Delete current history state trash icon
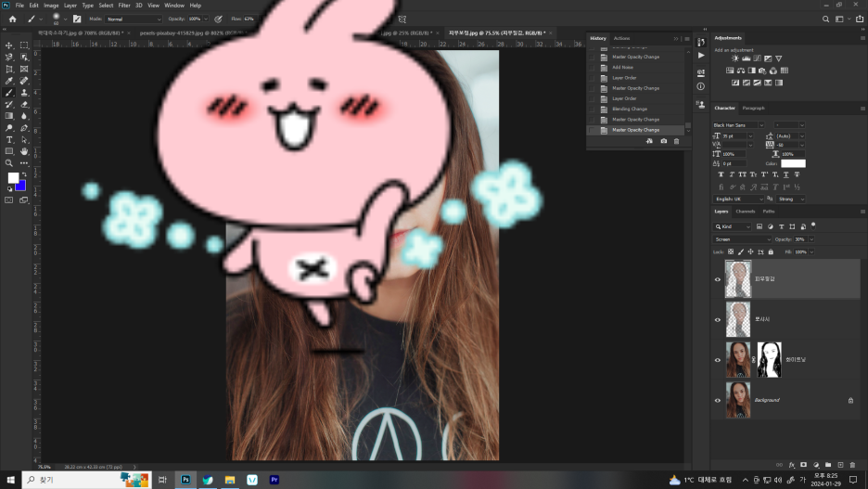868x489 pixels. coord(676,141)
